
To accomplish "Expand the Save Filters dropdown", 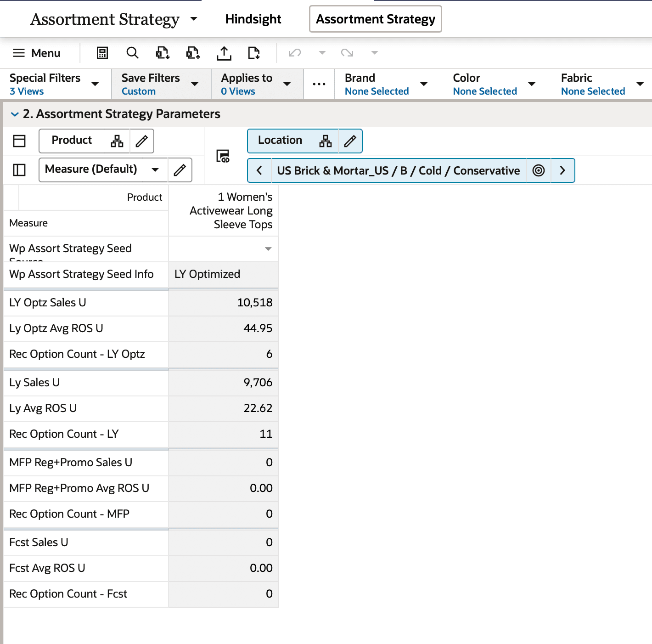I will tap(196, 84).
